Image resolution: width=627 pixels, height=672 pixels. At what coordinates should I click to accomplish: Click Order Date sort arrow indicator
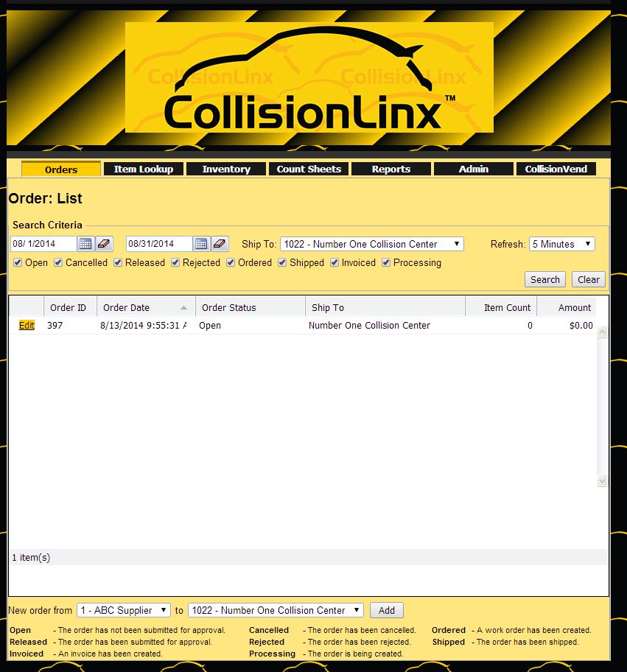(183, 308)
